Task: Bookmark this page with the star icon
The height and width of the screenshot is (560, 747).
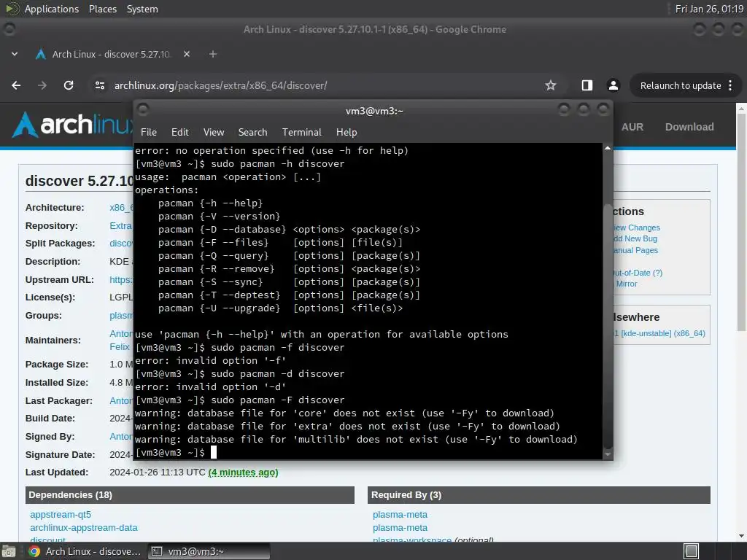Action: pyautogui.click(x=551, y=86)
